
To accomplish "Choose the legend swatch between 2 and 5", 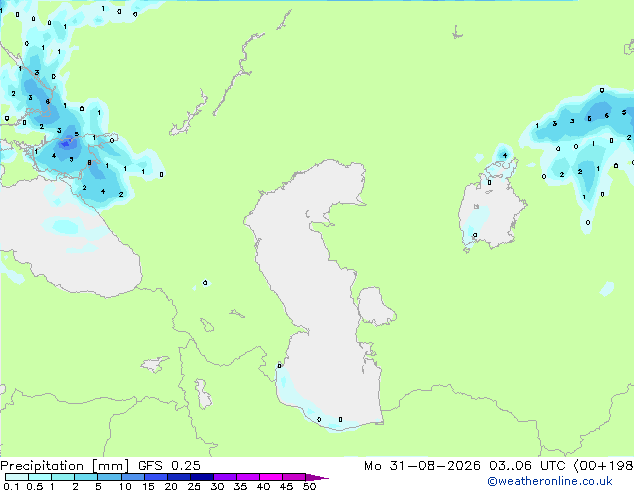I will [87, 477].
